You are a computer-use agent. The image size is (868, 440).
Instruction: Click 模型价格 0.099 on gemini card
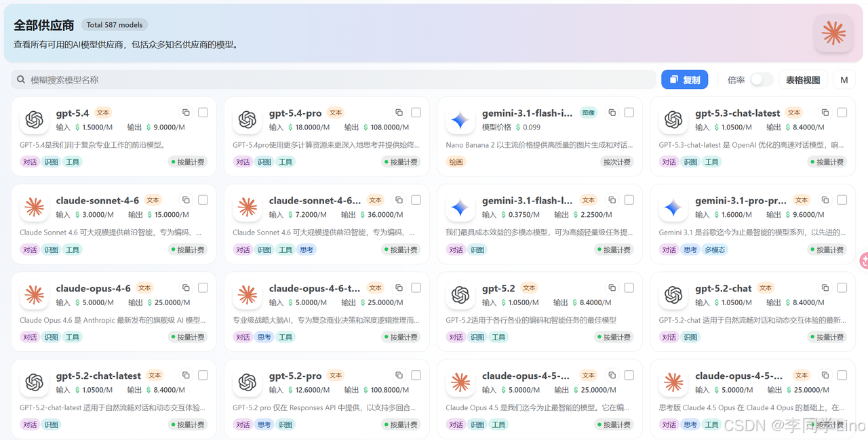[511, 127]
